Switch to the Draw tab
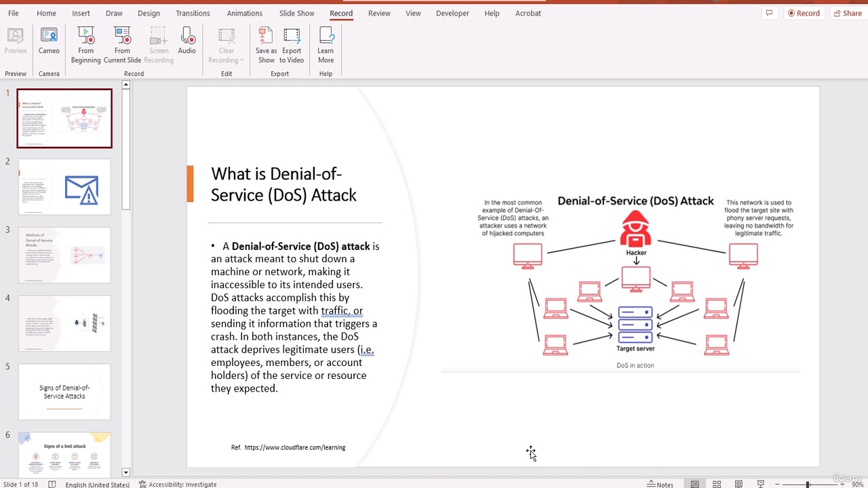This screenshot has width=868, height=488. (114, 13)
